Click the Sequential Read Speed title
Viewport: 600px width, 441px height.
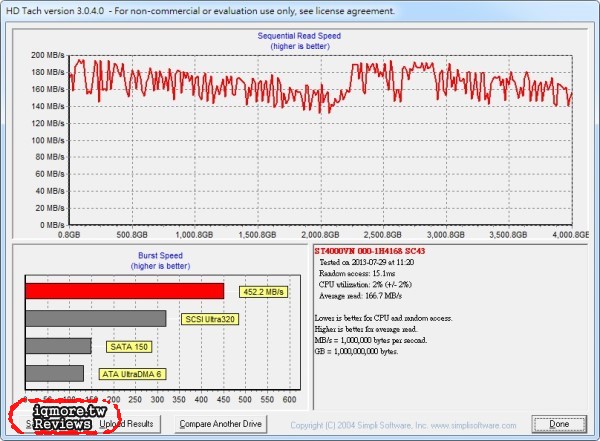(x=299, y=36)
